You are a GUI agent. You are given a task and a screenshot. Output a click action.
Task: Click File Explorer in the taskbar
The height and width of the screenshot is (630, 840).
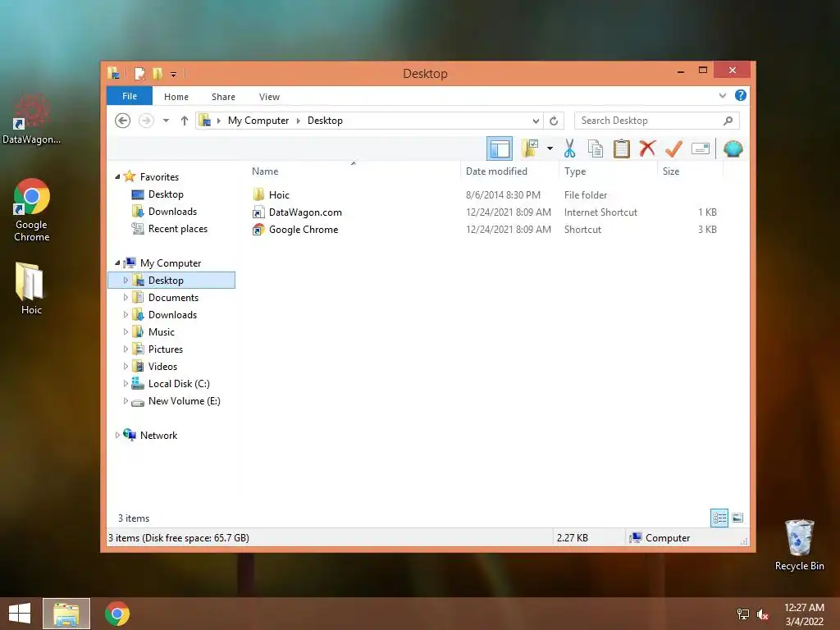(x=66, y=614)
